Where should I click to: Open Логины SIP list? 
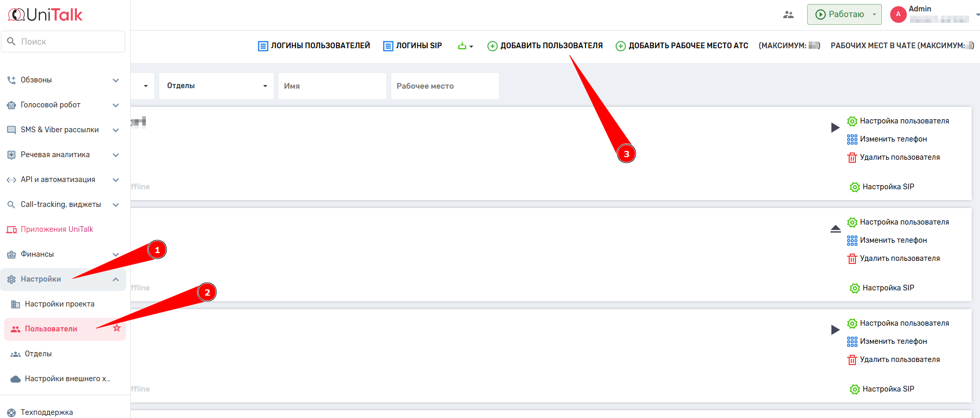pos(413,46)
